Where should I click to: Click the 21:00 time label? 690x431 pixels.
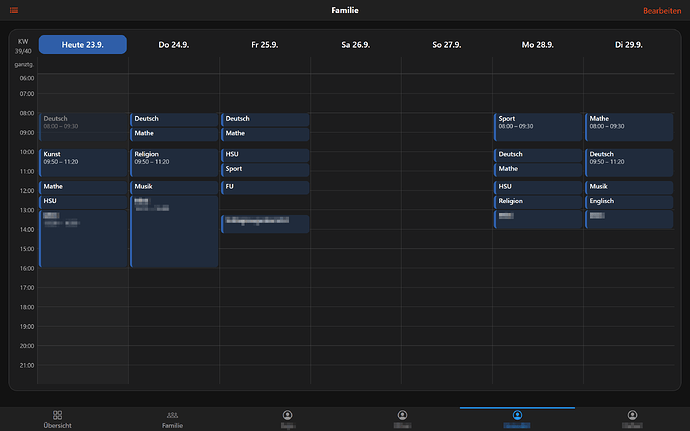tap(27, 365)
